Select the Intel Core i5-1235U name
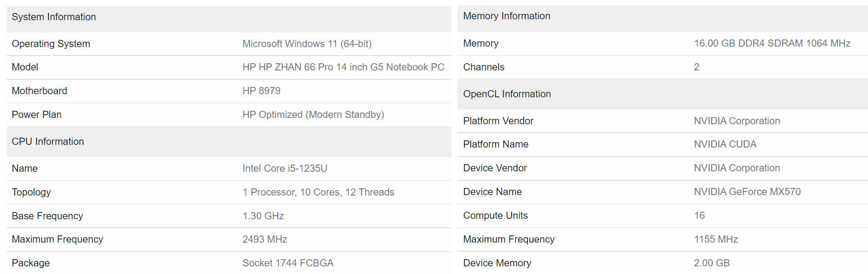The height and width of the screenshot is (274, 868). coord(285,169)
